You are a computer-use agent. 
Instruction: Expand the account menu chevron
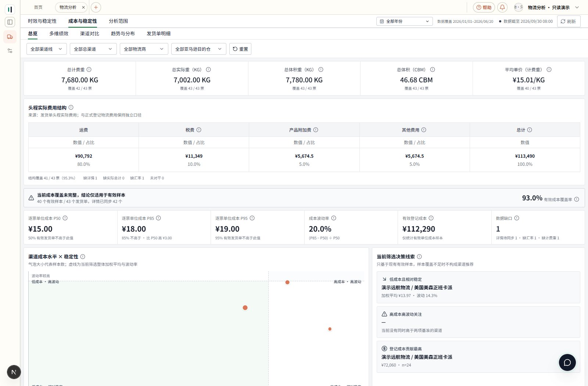577,7
